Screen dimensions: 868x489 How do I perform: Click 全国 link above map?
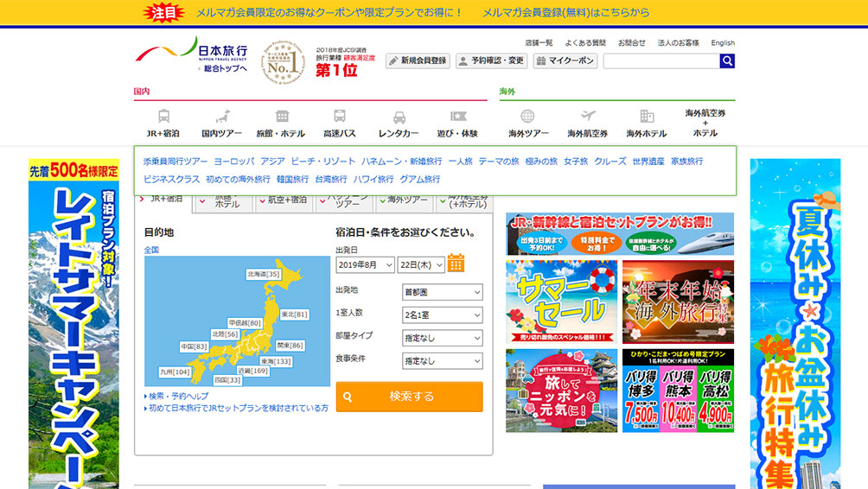151,250
